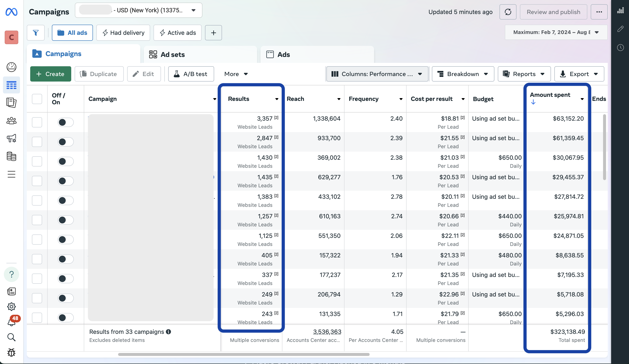This screenshot has width=629, height=364.
Task: Click the bar chart icon in right panel
Action: click(x=620, y=10)
